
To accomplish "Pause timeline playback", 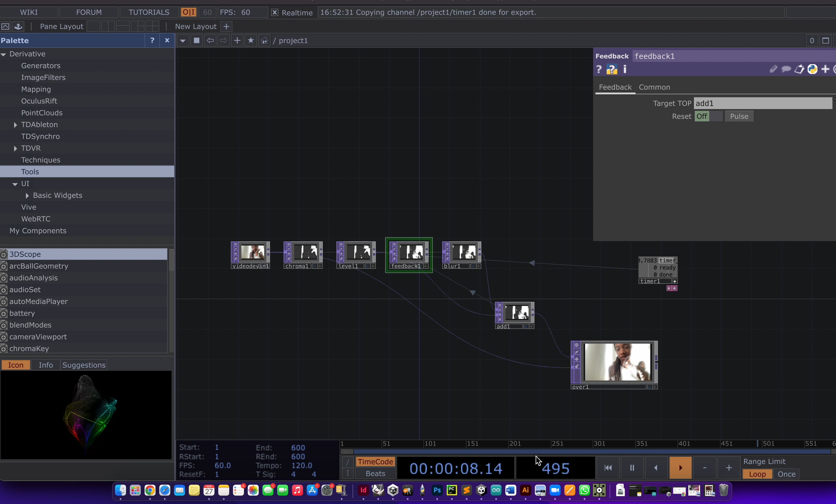I will coord(632,468).
